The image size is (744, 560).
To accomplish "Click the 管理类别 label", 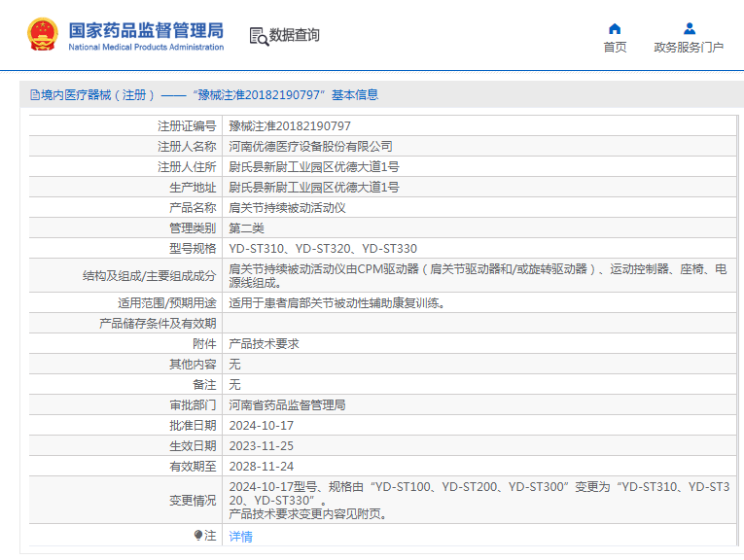I will coord(193,228).
